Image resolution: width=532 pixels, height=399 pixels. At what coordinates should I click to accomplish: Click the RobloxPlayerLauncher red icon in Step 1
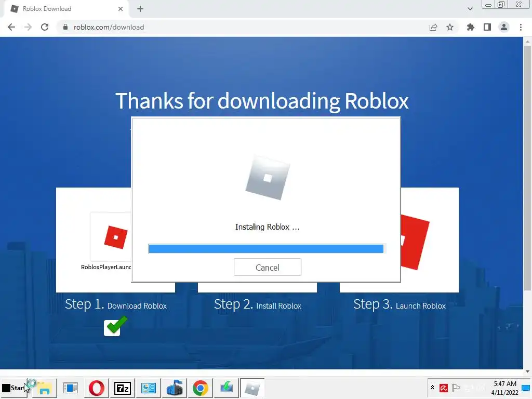click(x=116, y=237)
